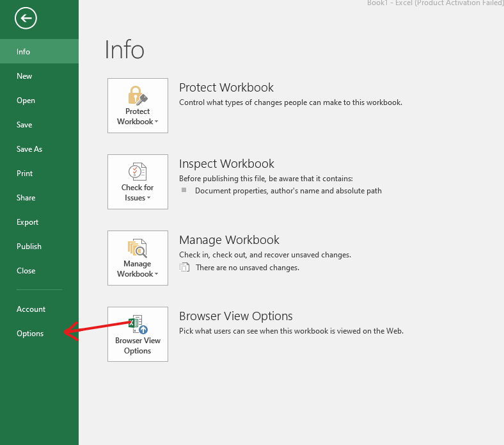504x445 pixels.
Task: Click the Check for Issues document icon
Action: point(138,172)
